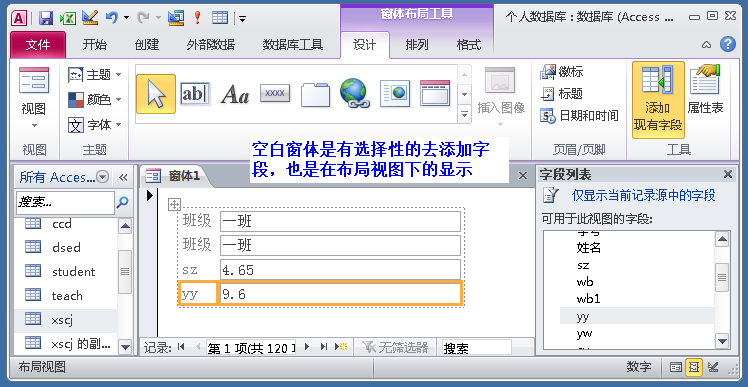Viewport: 748px width, 387px height.
Task: Select the Hyperlink globe control
Action: pyautogui.click(x=355, y=93)
